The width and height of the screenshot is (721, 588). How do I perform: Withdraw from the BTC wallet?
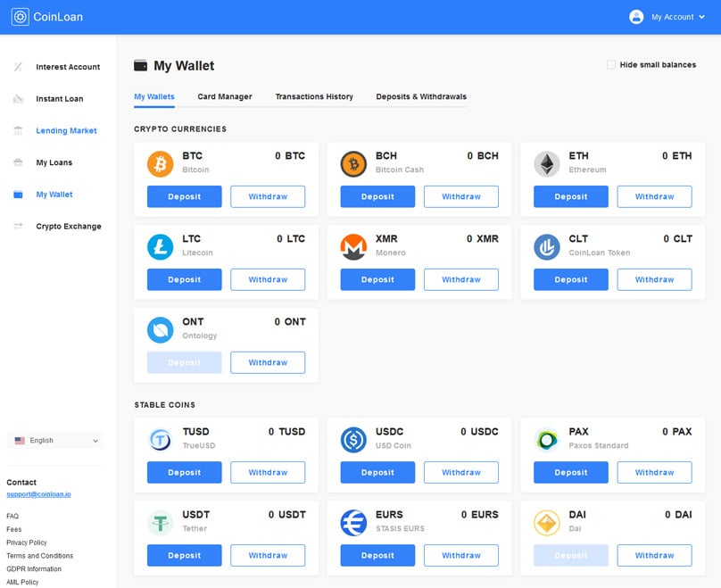coord(268,197)
